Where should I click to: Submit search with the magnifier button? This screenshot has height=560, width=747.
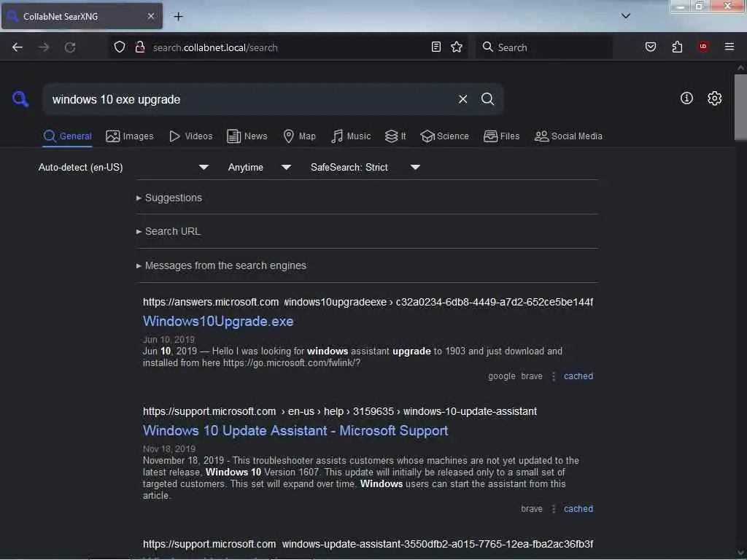487,99
